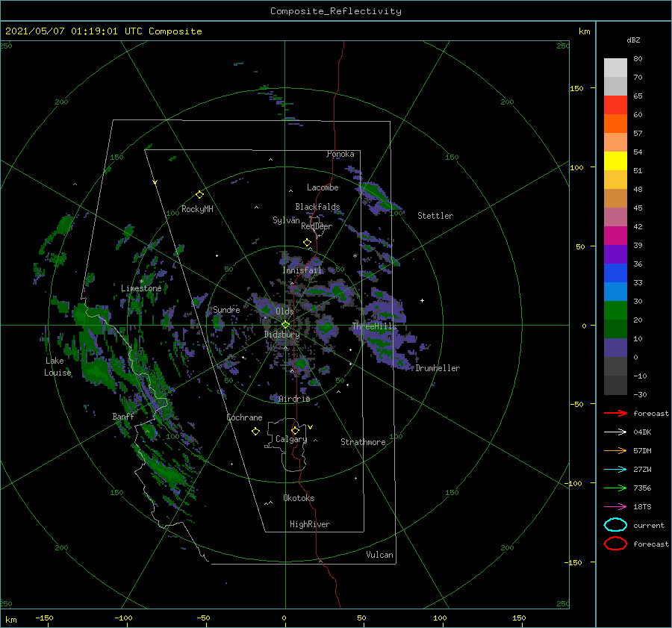Click the magenta 18TS arrow in legend
This screenshot has width=672, height=628.
point(615,507)
